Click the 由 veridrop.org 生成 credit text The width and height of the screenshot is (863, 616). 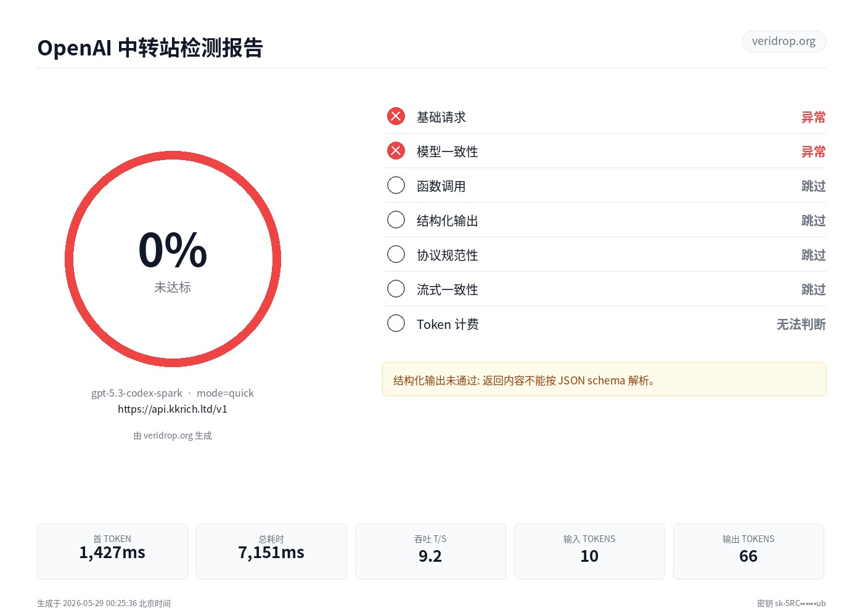click(173, 436)
